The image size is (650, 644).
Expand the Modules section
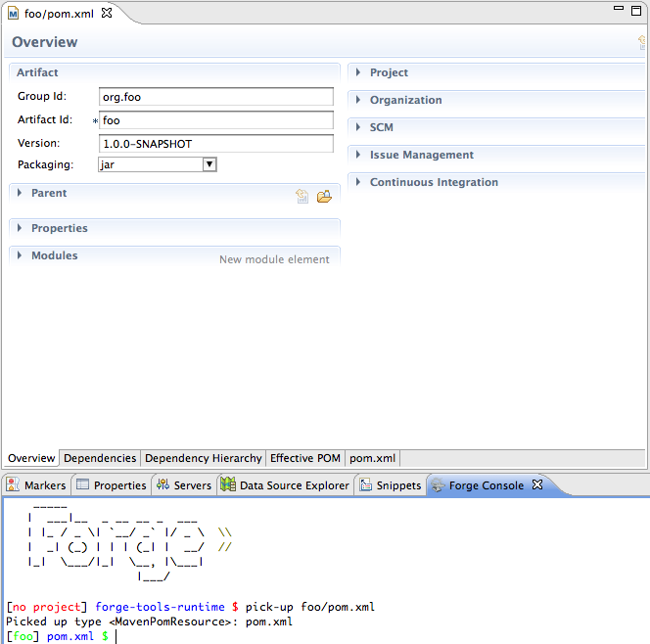(20, 255)
